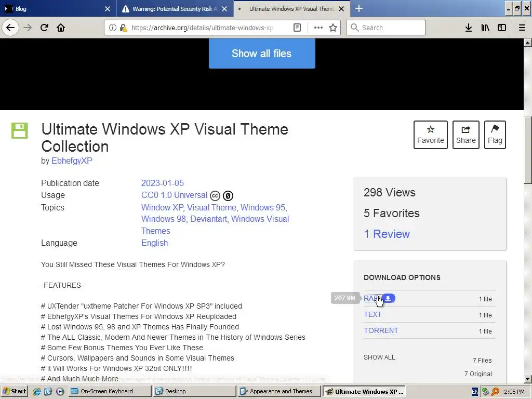This screenshot has width=532, height=399.
Task: Flag this item
Action: (495, 135)
